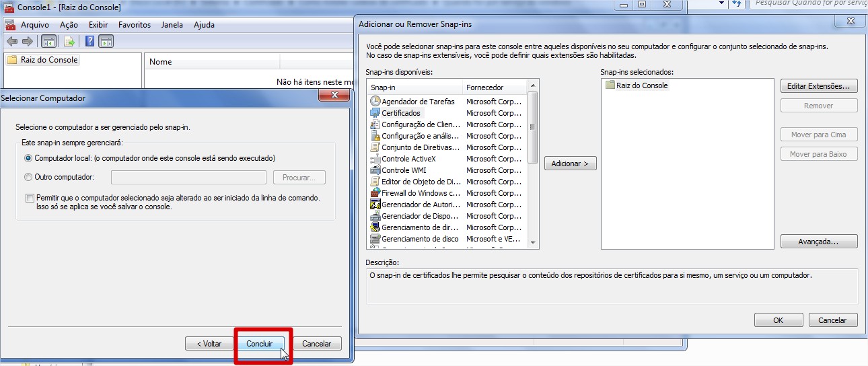The width and height of the screenshot is (868, 366).
Task: Click the blue Help toolbar icon
Action: (89, 42)
